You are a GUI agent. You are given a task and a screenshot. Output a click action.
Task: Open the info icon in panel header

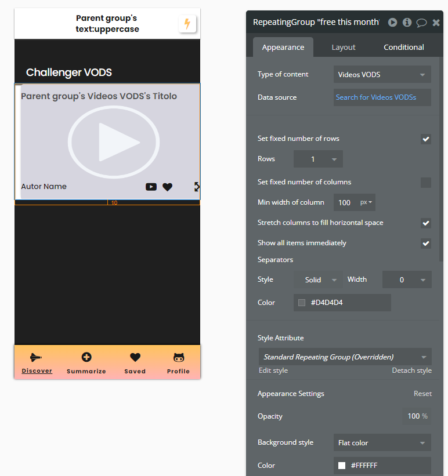(x=407, y=23)
